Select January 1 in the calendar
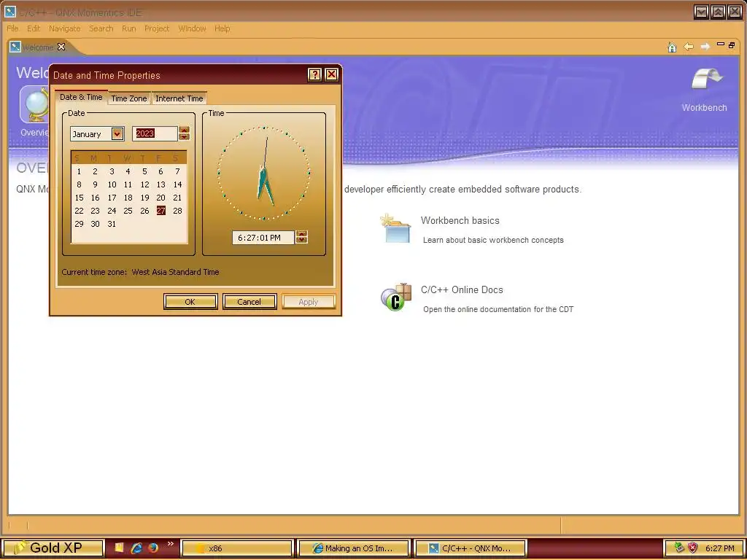747x560 pixels. coord(79,171)
